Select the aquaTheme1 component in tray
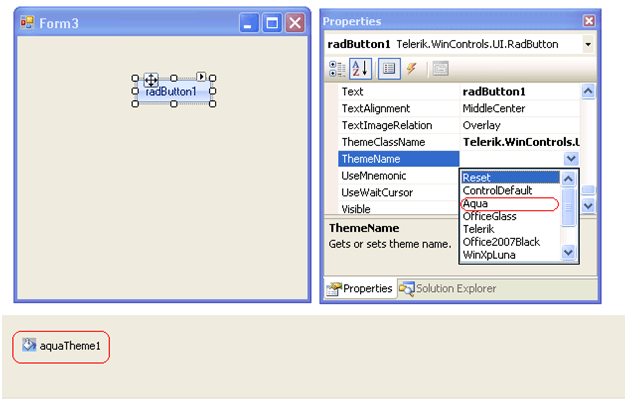 point(61,346)
